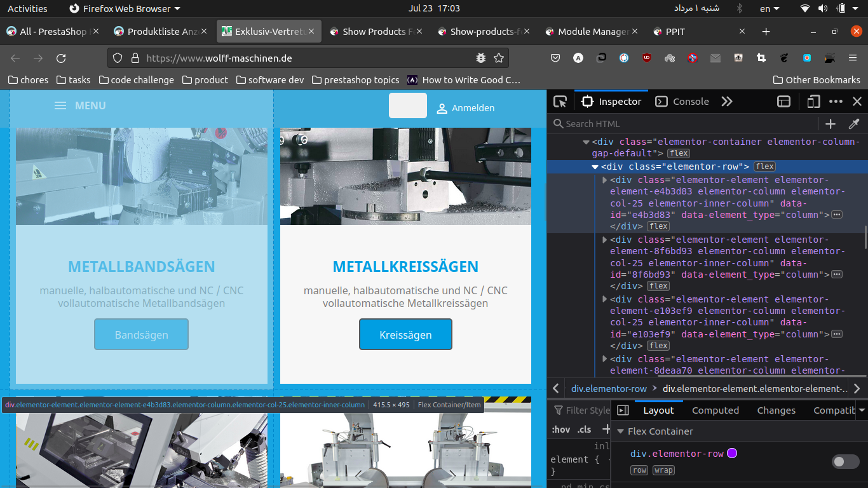This screenshot has width=868, height=488.
Task: Expand the 8deaa70 element node
Action: [605, 360]
